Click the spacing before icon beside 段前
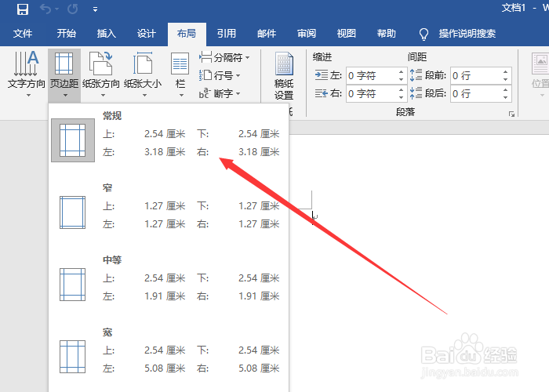 [x=416, y=75]
